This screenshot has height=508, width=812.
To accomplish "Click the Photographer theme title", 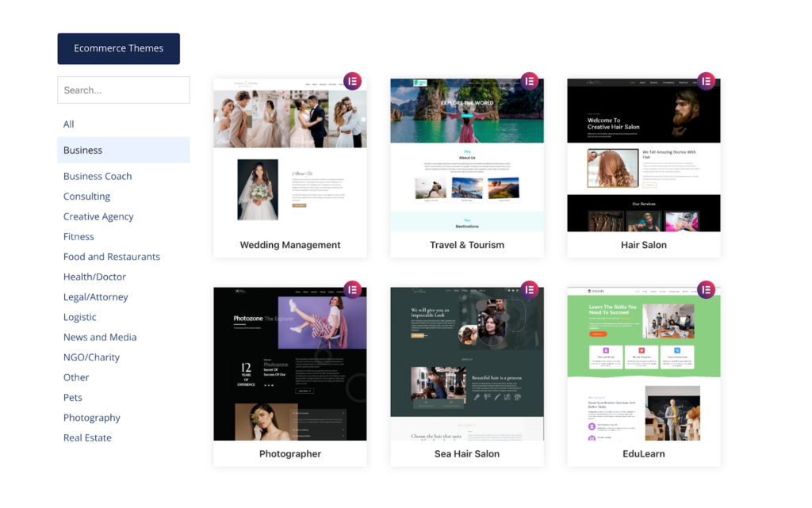I will [290, 454].
